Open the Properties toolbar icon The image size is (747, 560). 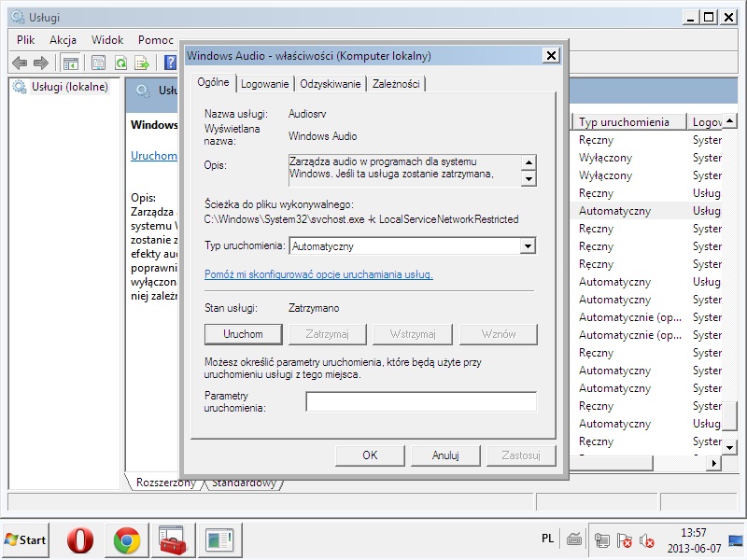(99, 63)
